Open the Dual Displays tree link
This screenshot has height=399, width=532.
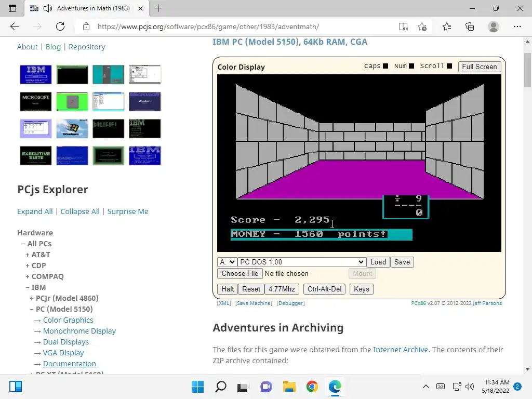[66, 342]
